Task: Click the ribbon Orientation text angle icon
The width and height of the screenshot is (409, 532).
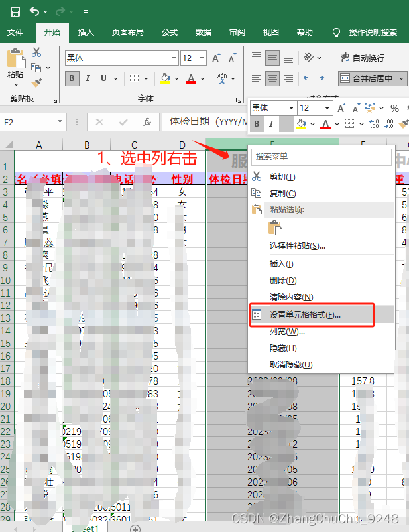Action: point(309,58)
